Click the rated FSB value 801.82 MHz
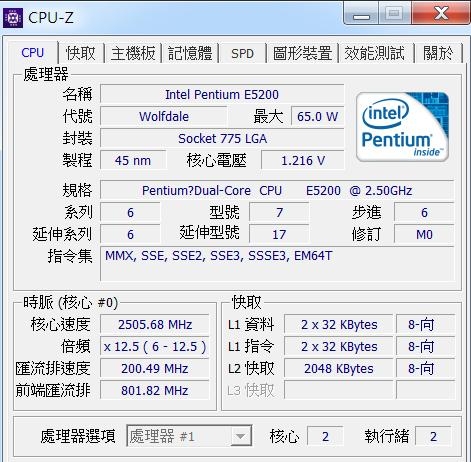 click(155, 390)
